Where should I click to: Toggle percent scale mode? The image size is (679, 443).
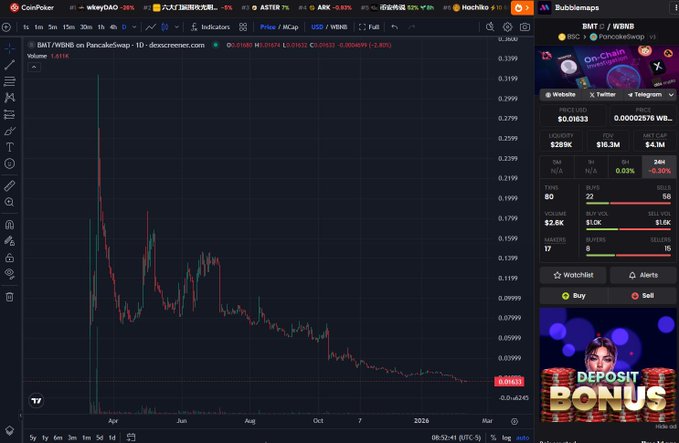pos(493,438)
